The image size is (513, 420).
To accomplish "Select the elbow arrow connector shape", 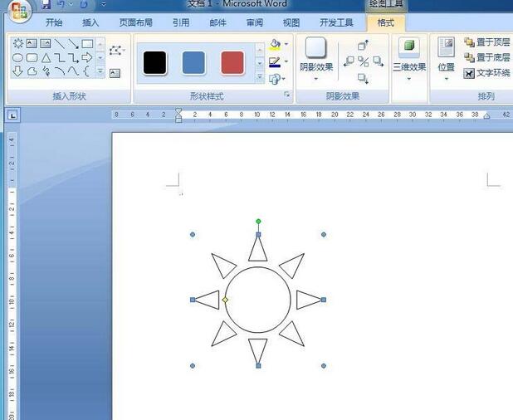I will click(x=73, y=58).
